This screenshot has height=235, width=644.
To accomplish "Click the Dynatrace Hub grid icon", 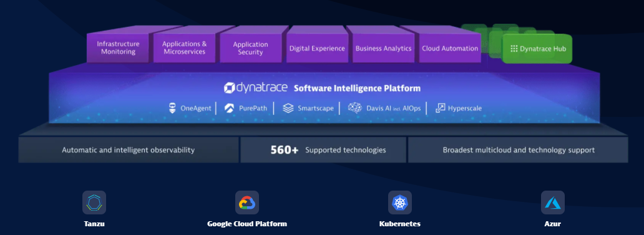I will (x=514, y=49).
